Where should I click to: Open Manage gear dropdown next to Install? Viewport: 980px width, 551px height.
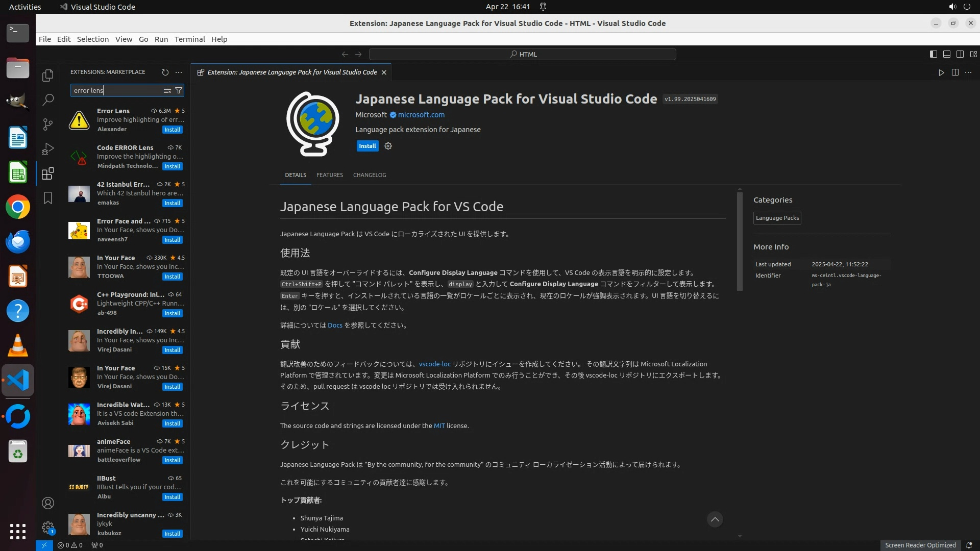(388, 146)
